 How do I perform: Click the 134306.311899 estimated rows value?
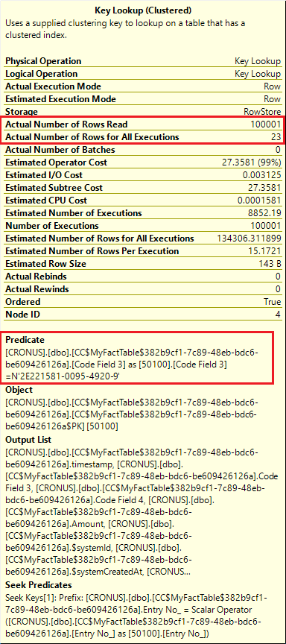tap(249, 239)
